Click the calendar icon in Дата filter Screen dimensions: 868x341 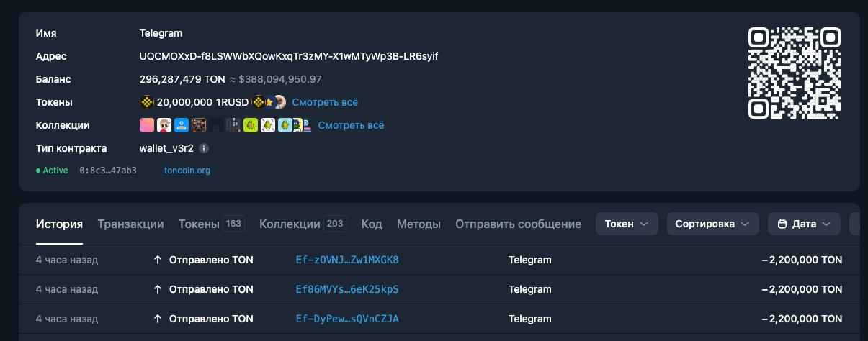tap(782, 224)
